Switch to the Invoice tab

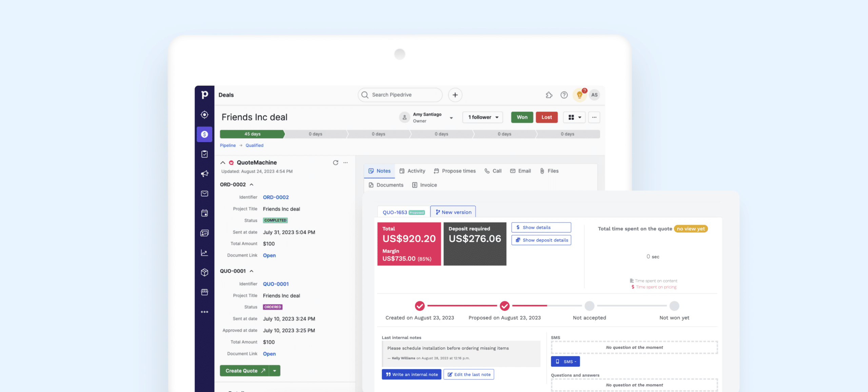(x=425, y=185)
